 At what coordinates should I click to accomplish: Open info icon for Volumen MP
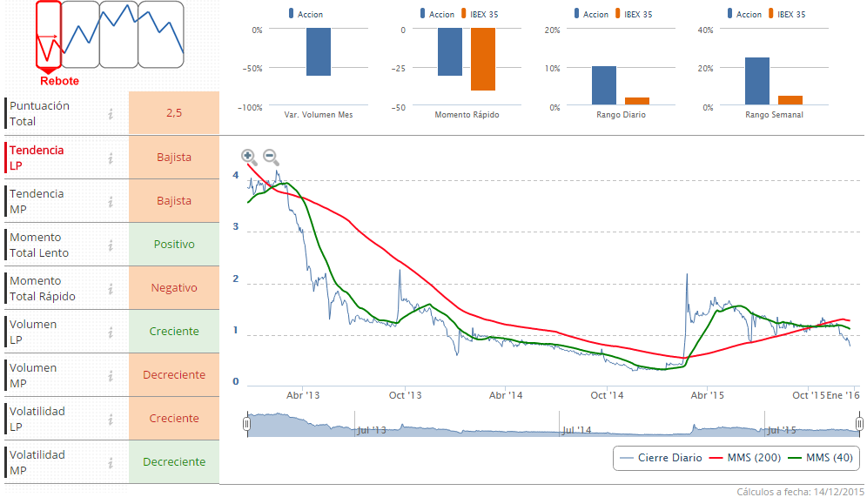(x=111, y=376)
